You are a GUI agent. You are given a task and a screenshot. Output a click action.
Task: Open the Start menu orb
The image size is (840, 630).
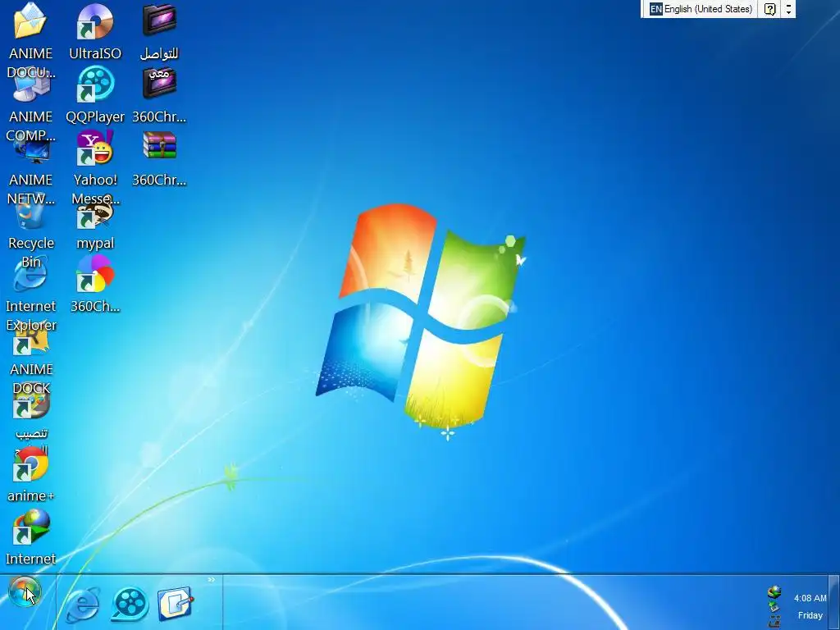click(x=25, y=591)
